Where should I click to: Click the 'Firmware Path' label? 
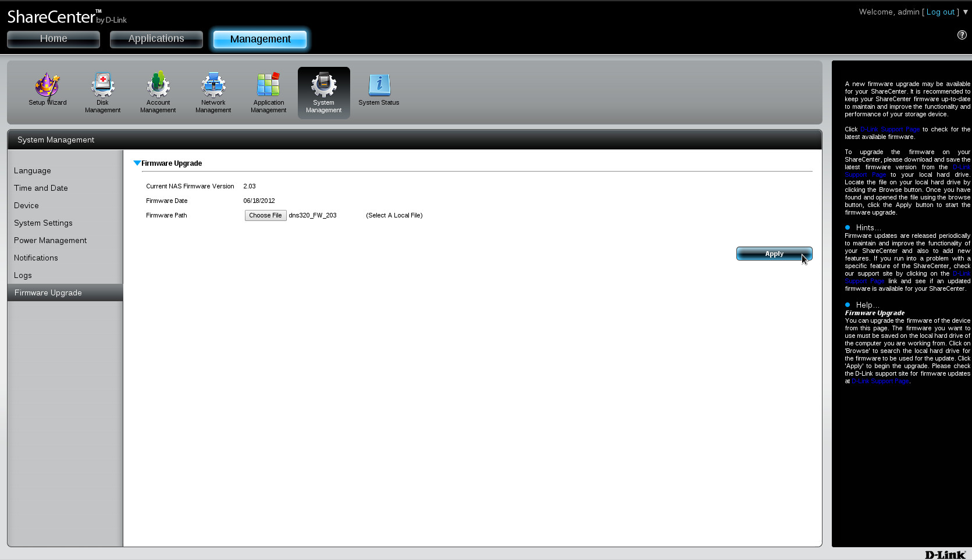(166, 215)
